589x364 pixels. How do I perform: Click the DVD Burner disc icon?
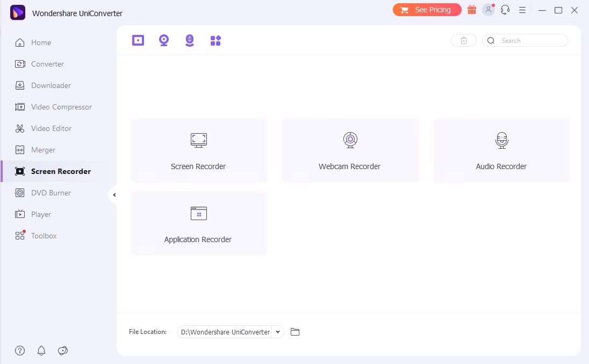pyautogui.click(x=19, y=193)
